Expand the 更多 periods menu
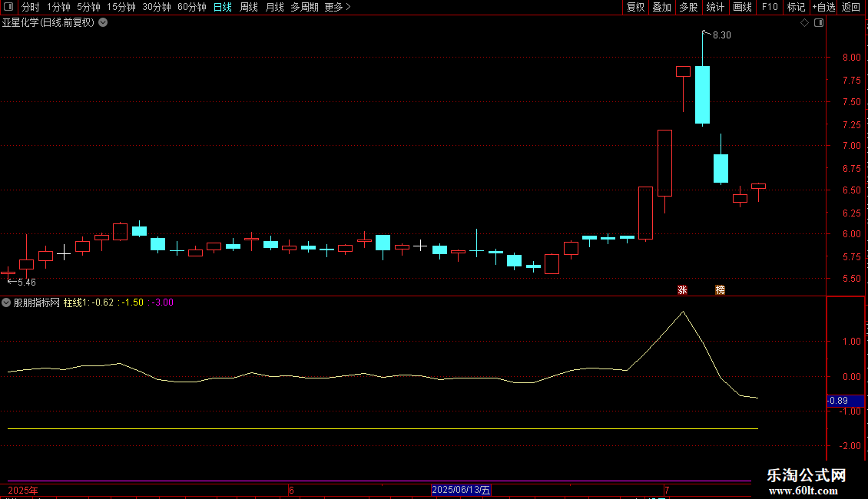 338,7
